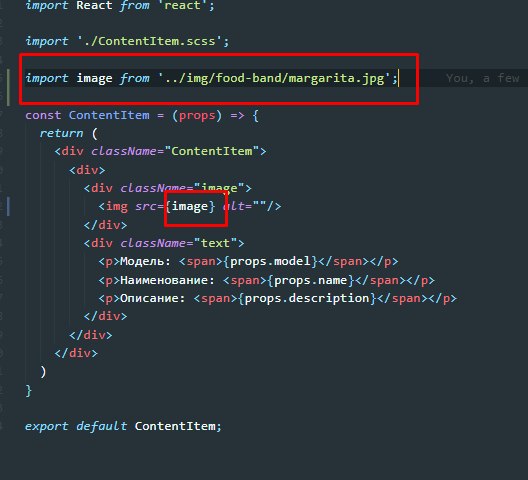
Task: Click the return keyword
Action: coord(61,133)
